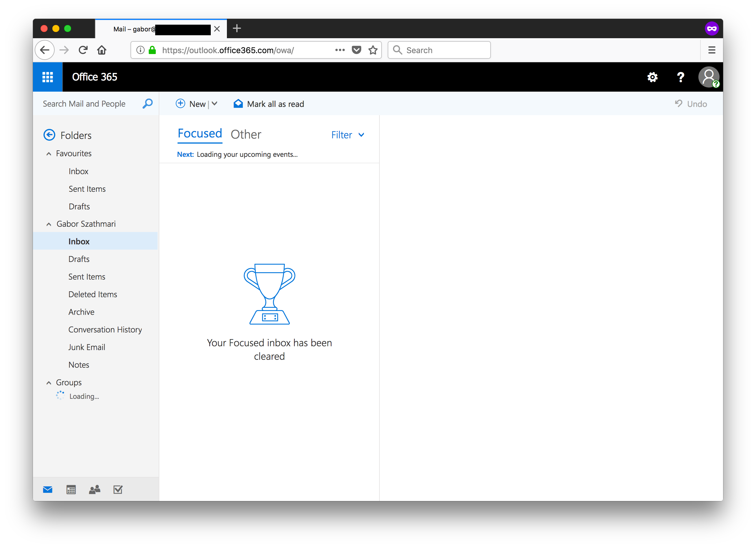
Task: Toggle Gabor Szathmari account section
Action: coord(49,223)
